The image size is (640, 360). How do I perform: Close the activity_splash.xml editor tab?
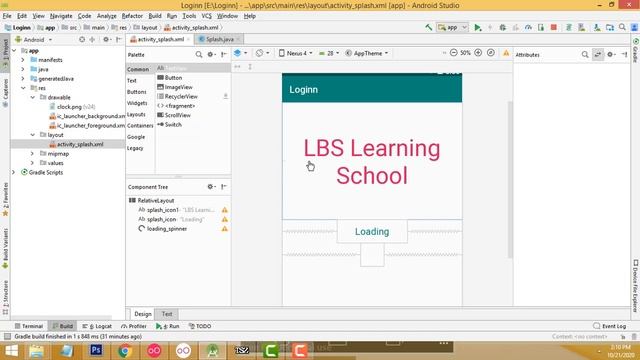(188, 39)
